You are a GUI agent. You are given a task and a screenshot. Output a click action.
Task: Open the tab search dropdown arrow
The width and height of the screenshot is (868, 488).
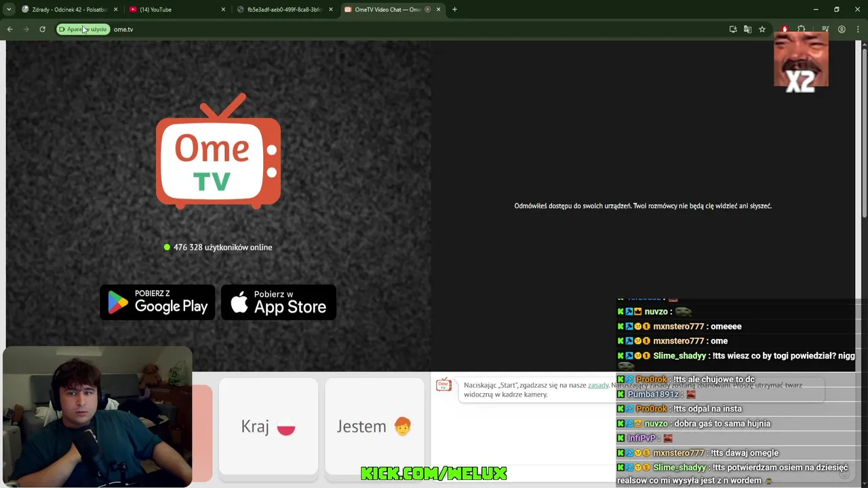pos(9,9)
